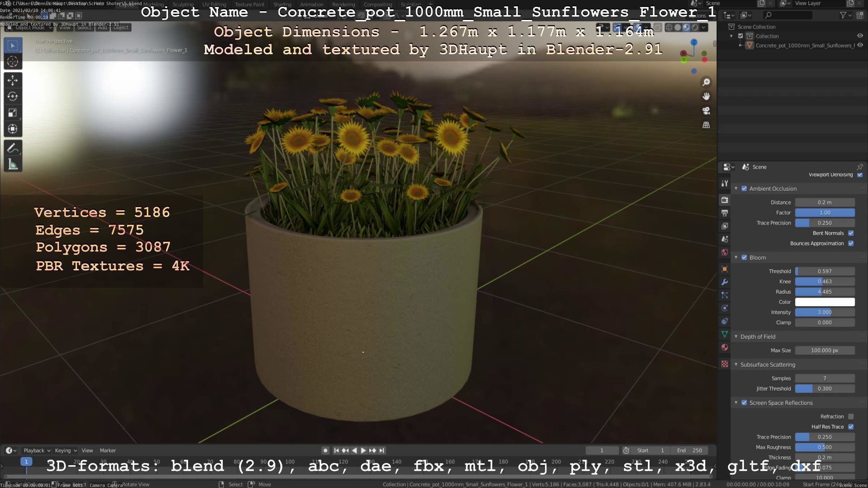This screenshot has width=868, height=488.
Task: Uncheck Bounces Approximation option
Action: [x=851, y=243]
